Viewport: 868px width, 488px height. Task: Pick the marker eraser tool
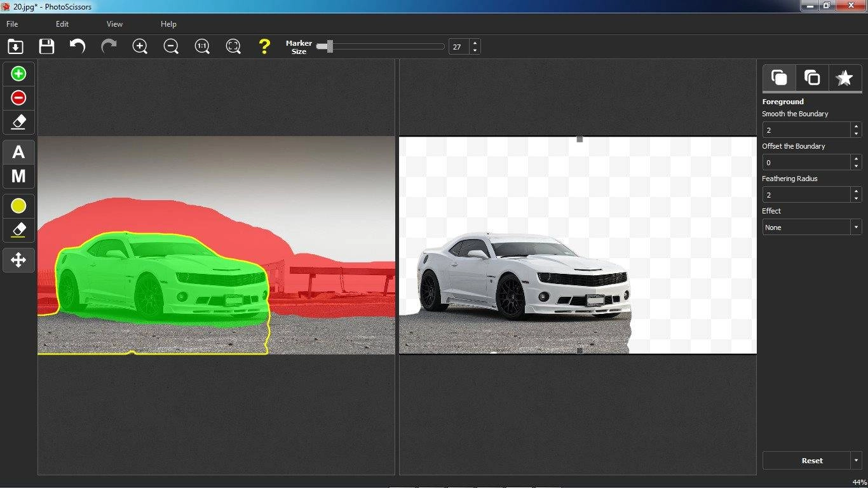coord(18,121)
